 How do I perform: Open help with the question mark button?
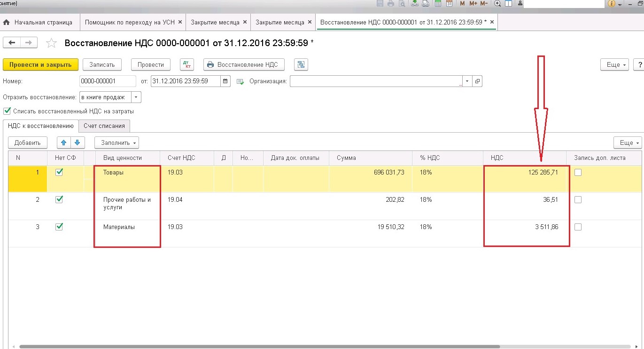point(639,65)
